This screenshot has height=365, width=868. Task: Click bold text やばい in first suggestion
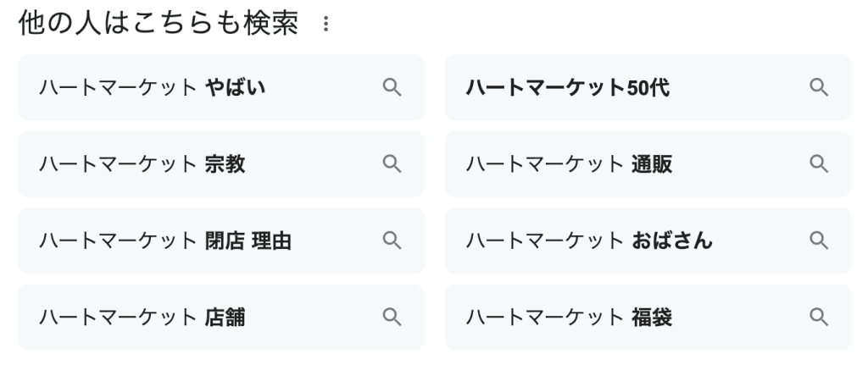point(236,87)
